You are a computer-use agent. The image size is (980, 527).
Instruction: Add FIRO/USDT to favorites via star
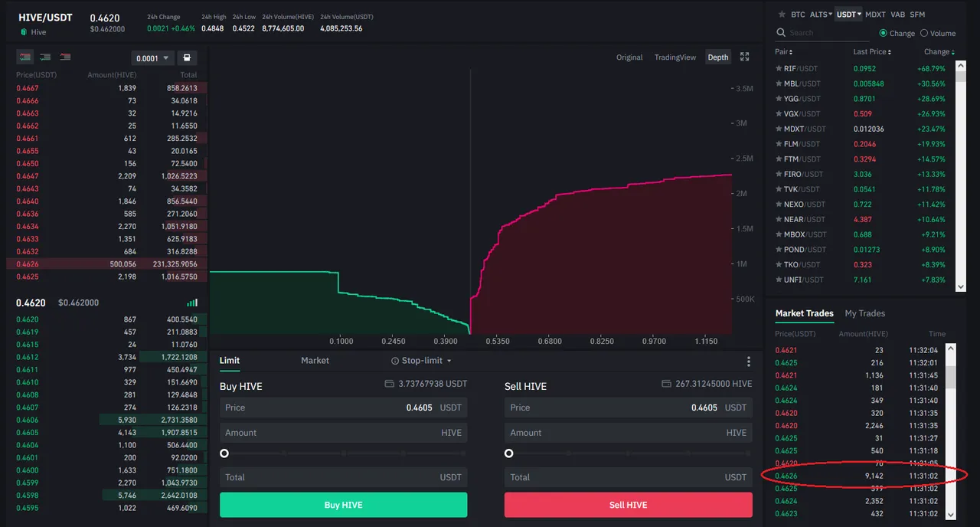click(x=779, y=174)
